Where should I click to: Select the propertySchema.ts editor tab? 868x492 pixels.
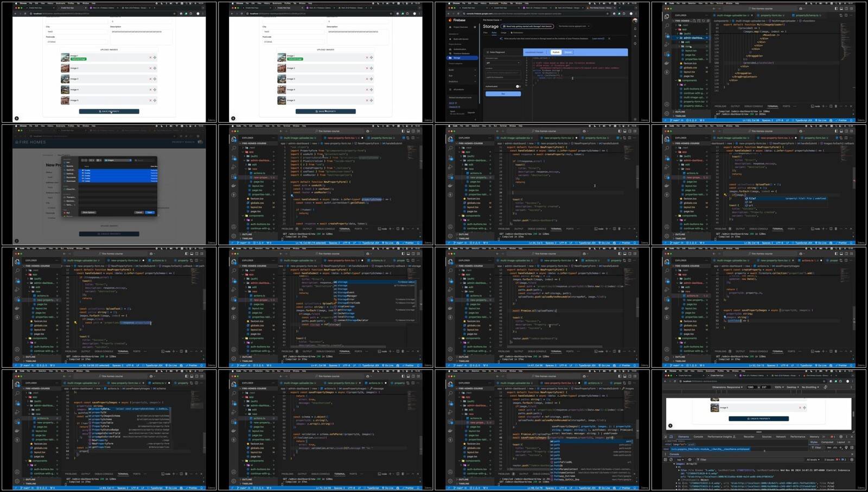coord(807,15)
